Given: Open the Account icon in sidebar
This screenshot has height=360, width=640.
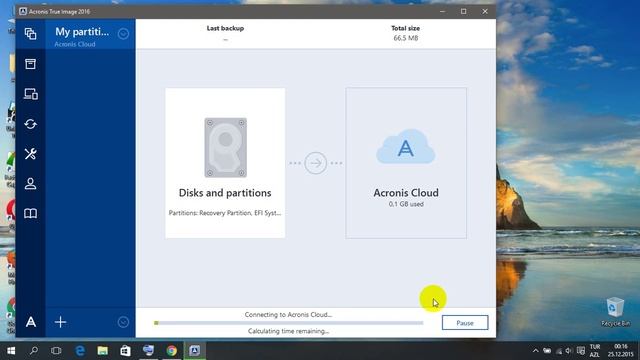Looking at the screenshot, I should (x=31, y=184).
